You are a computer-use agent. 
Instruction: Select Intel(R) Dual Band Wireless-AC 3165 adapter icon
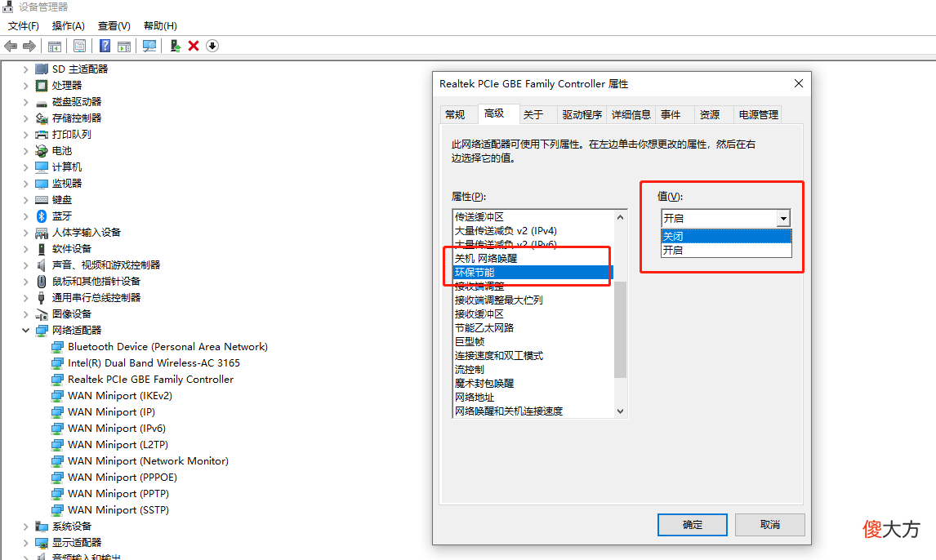pyautogui.click(x=57, y=363)
